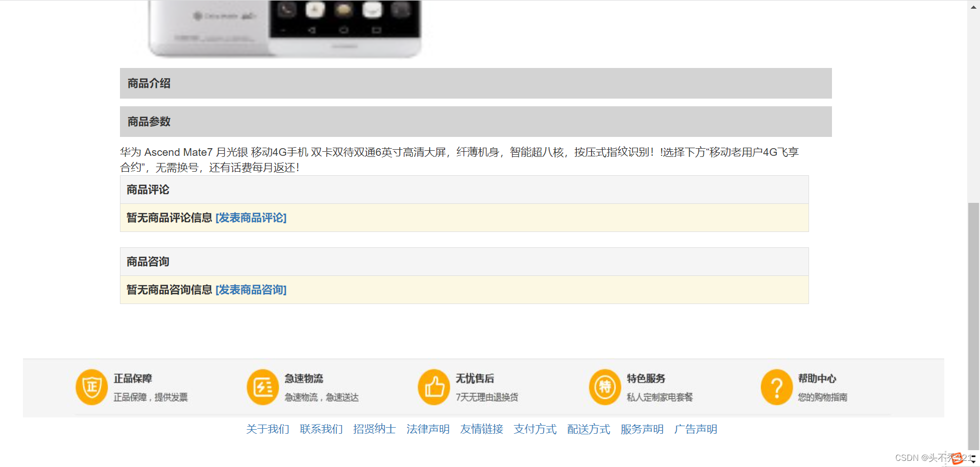Click the 急速物流 delivery icon

pyautogui.click(x=263, y=387)
